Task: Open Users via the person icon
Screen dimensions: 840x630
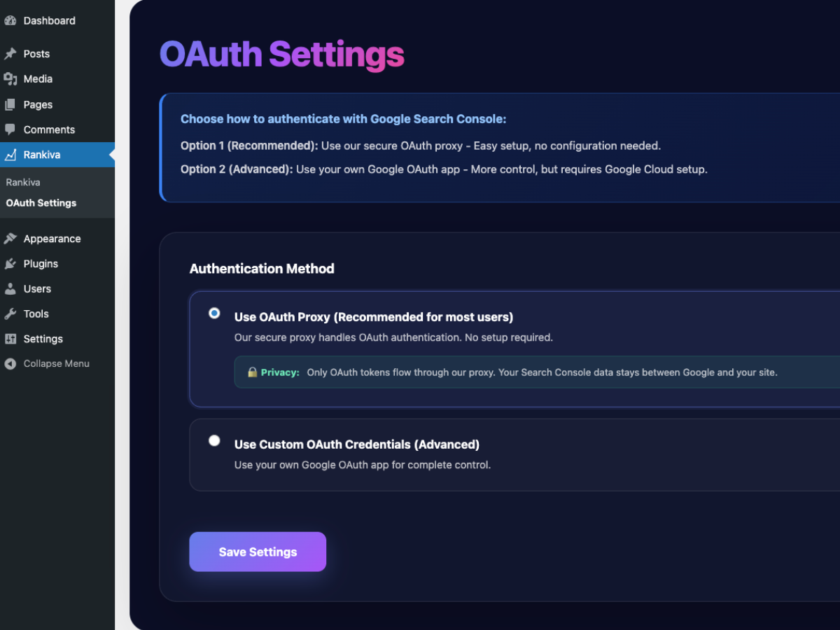Action: [x=12, y=288]
